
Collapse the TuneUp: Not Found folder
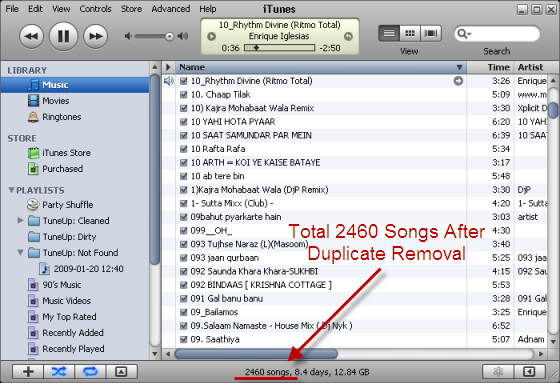click(20, 253)
